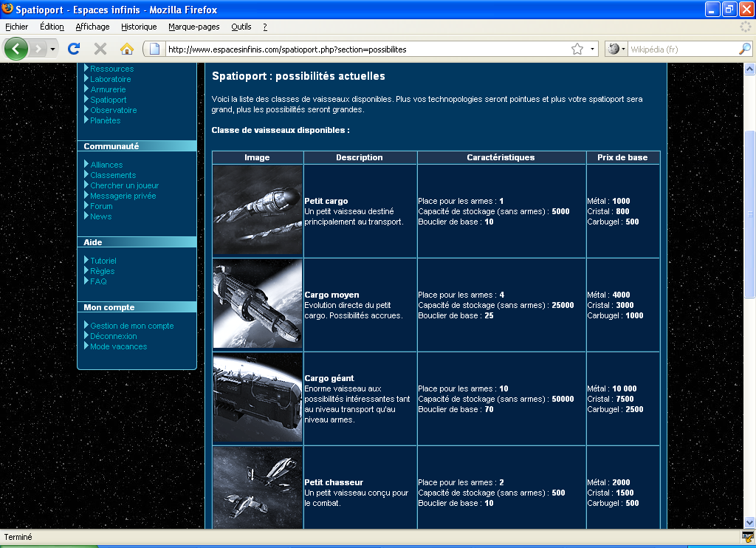Click the page identity icon in address bar
This screenshot has width=756, height=548.
point(154,49)
